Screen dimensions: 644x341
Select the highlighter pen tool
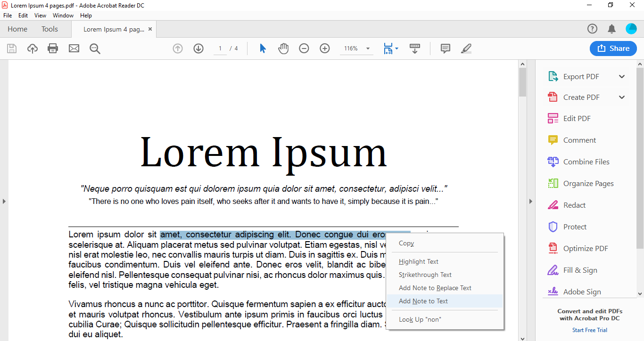pyautogui.click(x=466, y=49)
